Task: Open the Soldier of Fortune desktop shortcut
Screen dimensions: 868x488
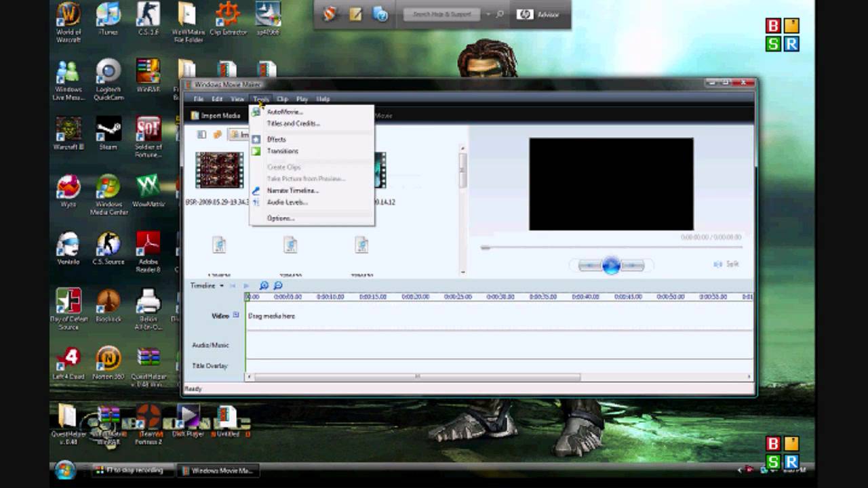Action: click(148, 138)
